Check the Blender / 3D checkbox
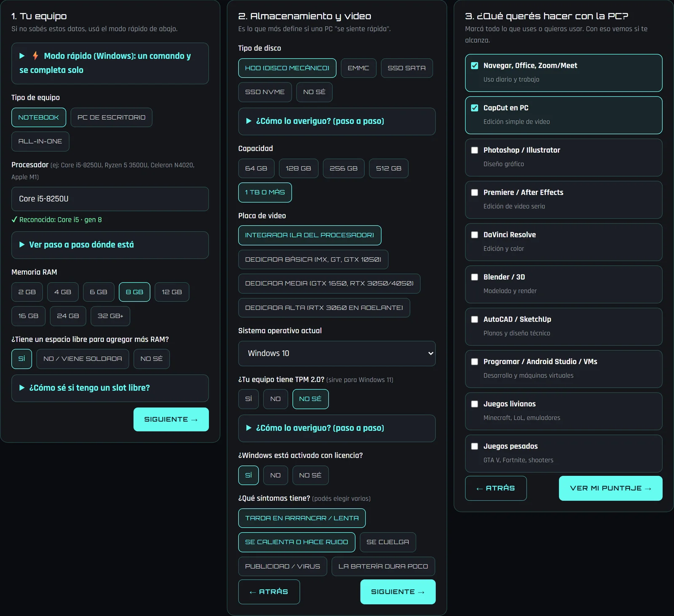This screenshot has height=616, width=674. click(474, 277)
